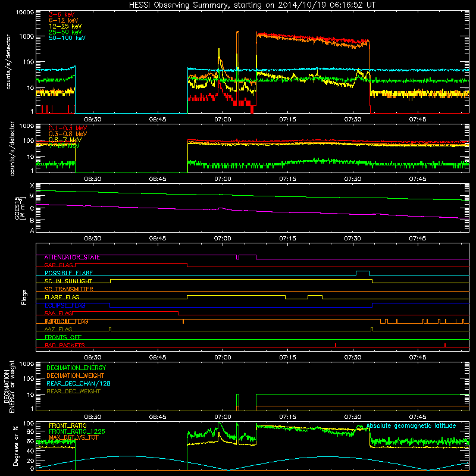The image size is (476, 476).
Task: Select the 3-6 keV legend label
Action: [x=62, y=14]
